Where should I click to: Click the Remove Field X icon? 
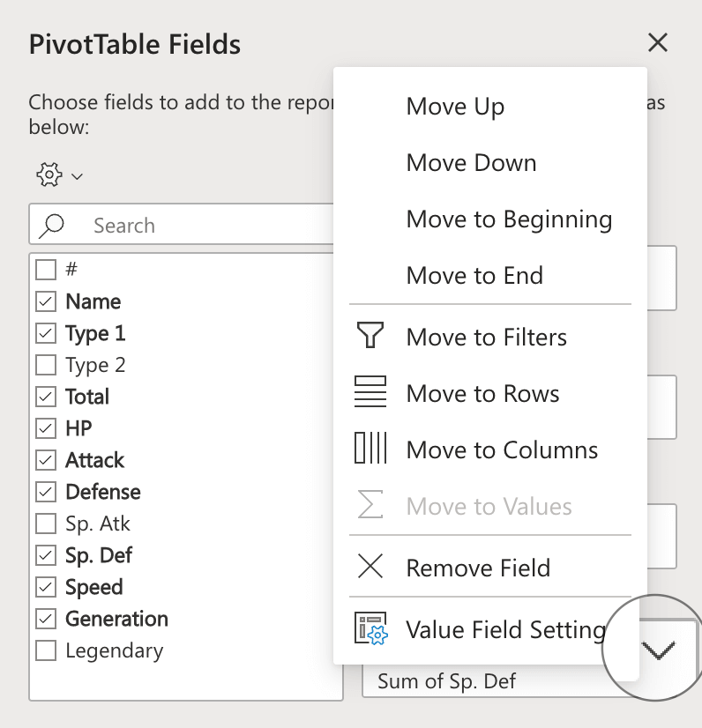click(x=370, y=567)
